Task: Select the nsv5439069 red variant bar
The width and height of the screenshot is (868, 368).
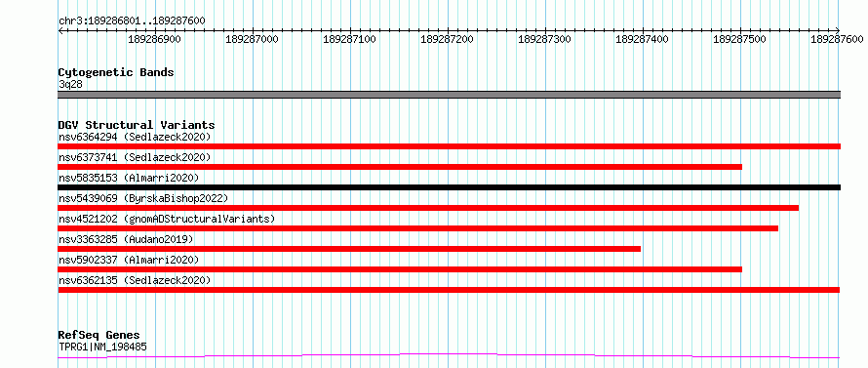Action: [x=428, y=208]
